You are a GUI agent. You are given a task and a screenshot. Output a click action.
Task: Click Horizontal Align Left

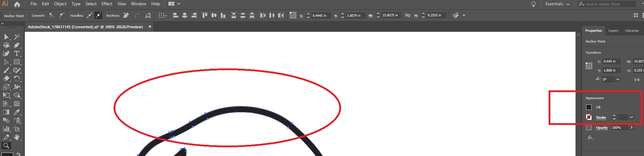[176, 15]
